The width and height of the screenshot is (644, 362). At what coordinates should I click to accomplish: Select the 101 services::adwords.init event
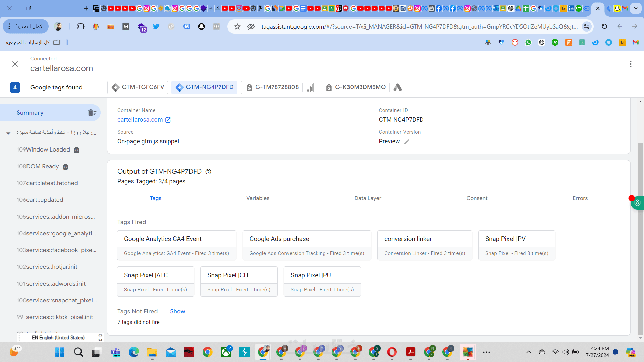51,284
